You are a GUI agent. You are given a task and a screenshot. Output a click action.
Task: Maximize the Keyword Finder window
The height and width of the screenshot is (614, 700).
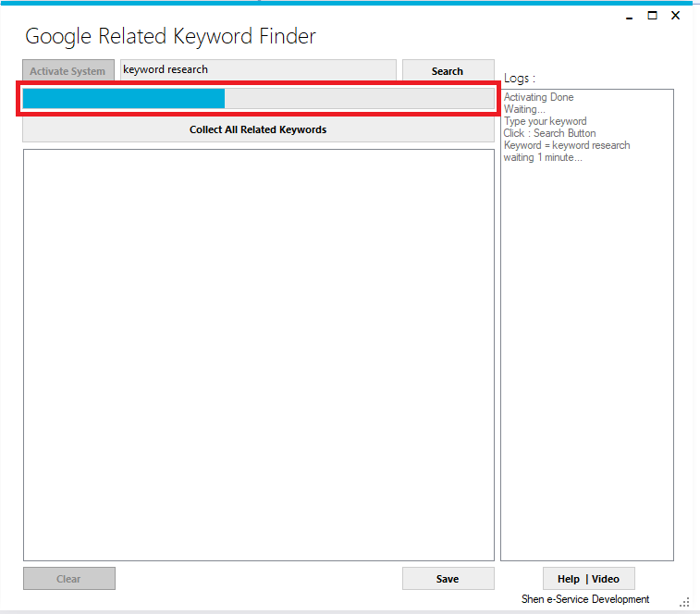[652, 16]
